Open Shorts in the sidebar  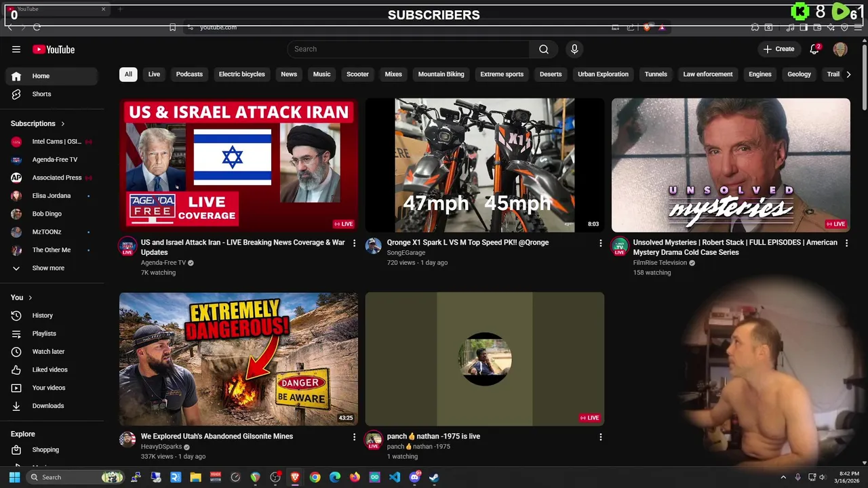pyautogui.click(x=53, y=94)
